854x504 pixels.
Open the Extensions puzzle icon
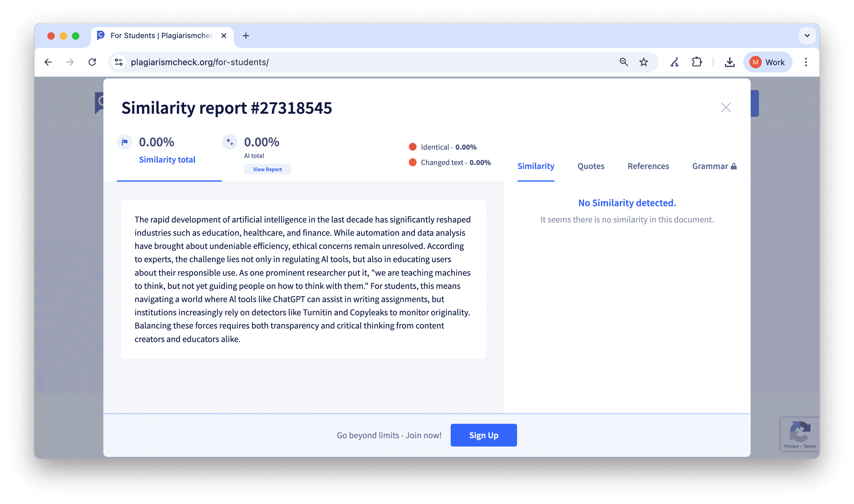coord(697,62)
